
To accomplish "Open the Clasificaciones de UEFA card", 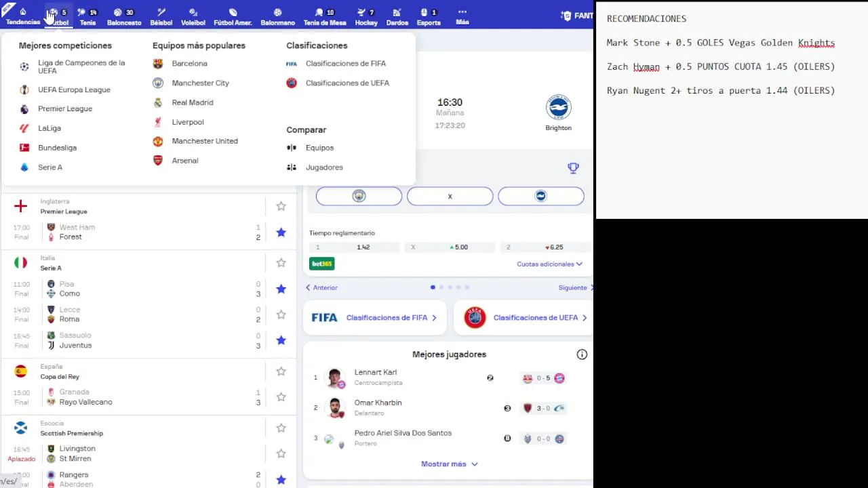I will coord(524,317).
